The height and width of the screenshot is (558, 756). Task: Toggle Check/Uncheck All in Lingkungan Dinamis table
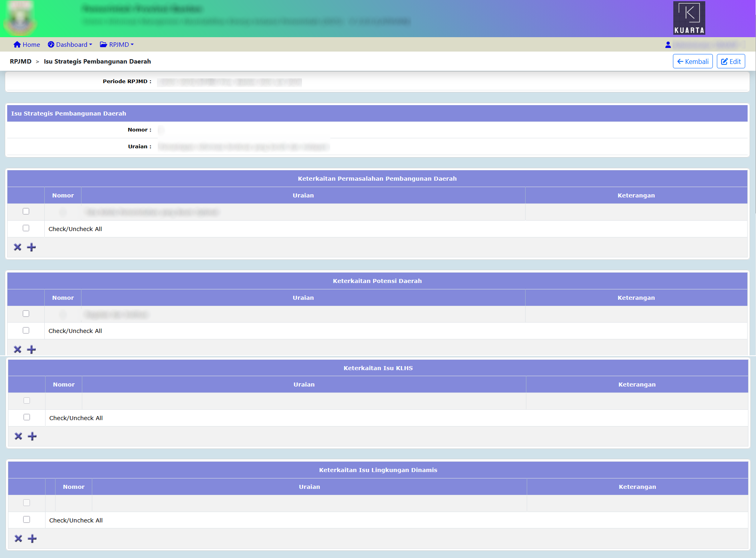tap(27, 520)
